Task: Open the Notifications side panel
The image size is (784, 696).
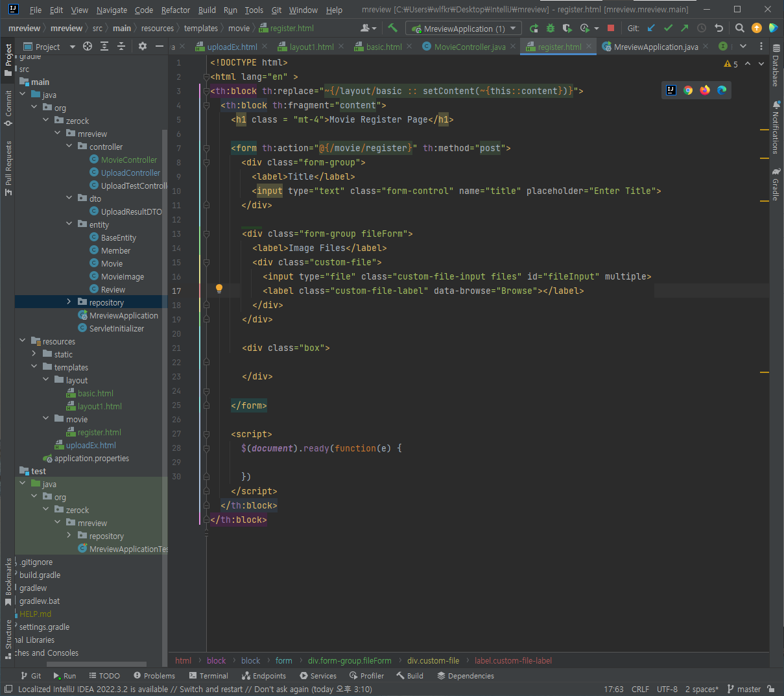Action: point(776,127)
